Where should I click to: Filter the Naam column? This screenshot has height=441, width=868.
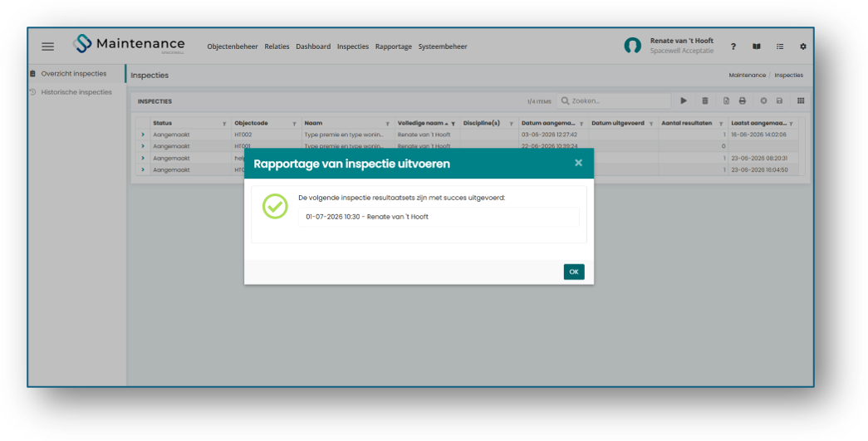(388, 124)
